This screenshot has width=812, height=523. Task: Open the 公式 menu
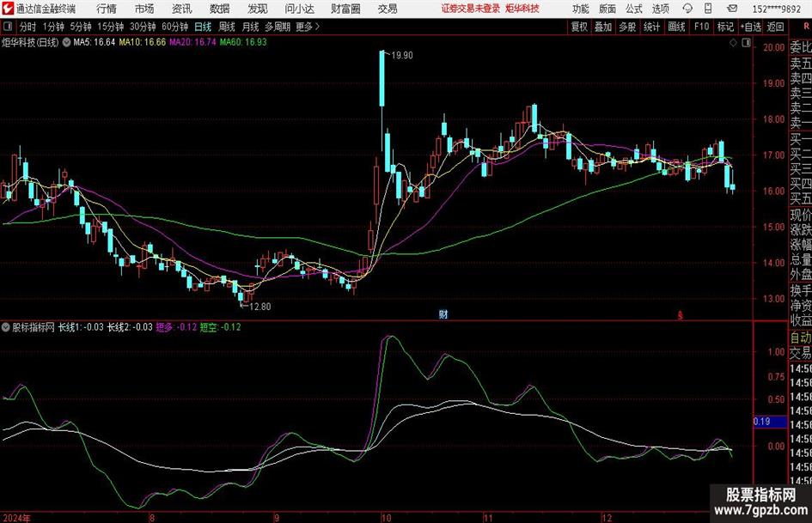pos(634,9)
